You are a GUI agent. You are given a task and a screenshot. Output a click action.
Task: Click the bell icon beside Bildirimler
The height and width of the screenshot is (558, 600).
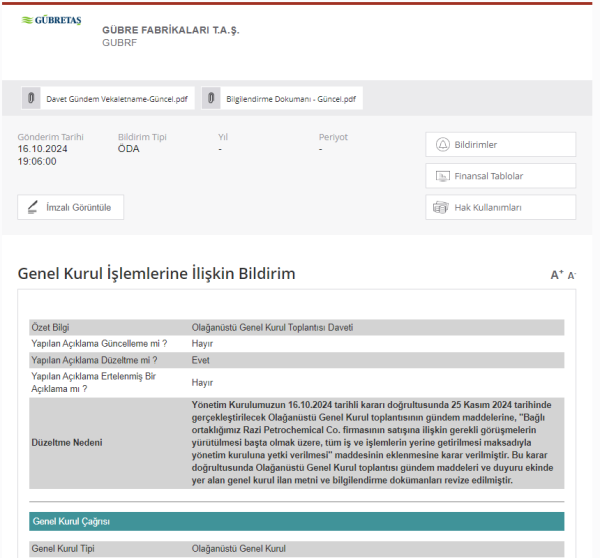(442, 145)
